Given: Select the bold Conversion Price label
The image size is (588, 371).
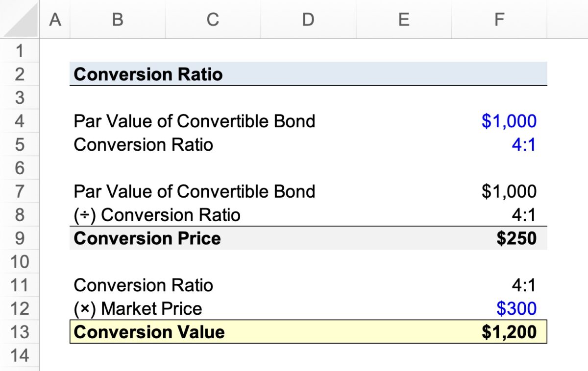Looking at the screenshot, I should 147,238.
